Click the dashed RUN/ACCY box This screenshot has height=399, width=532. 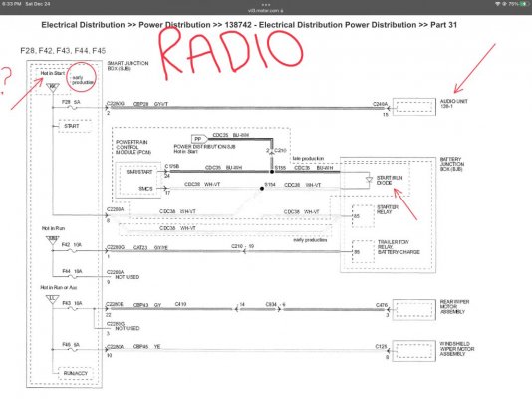pos(75,373)
